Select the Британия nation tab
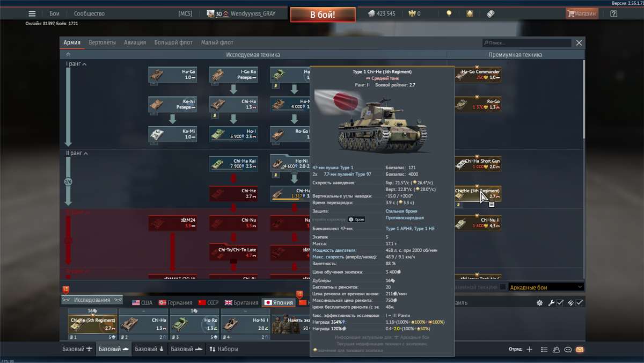This screenshot has width=644, height=363. click(241, 303)
